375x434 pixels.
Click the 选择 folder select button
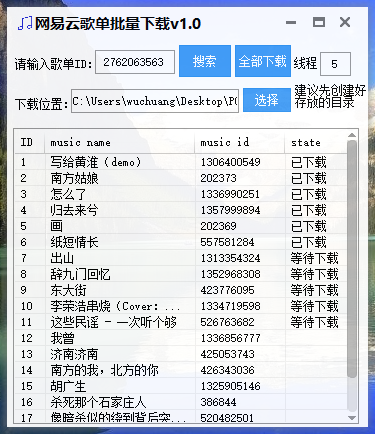pyautogui.click(x=267, y=100)
